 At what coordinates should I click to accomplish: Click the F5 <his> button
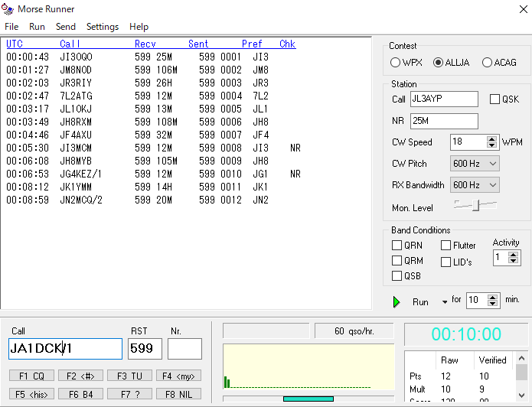pyautogui.click(x=31, y=394)
